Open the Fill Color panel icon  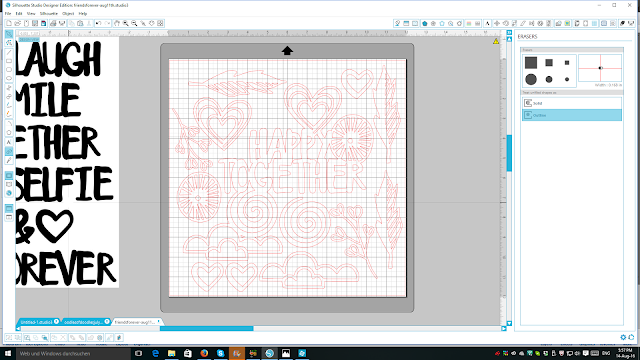(x=424, y=24)
